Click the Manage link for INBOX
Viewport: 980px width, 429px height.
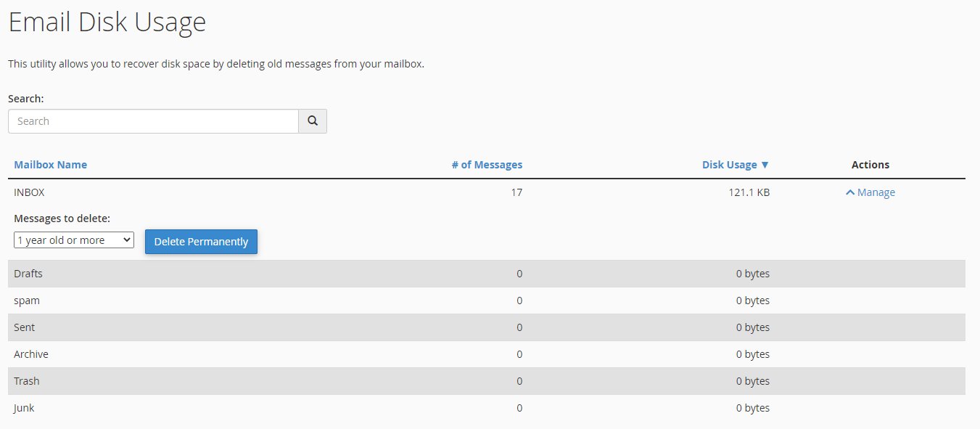(876, 192)
